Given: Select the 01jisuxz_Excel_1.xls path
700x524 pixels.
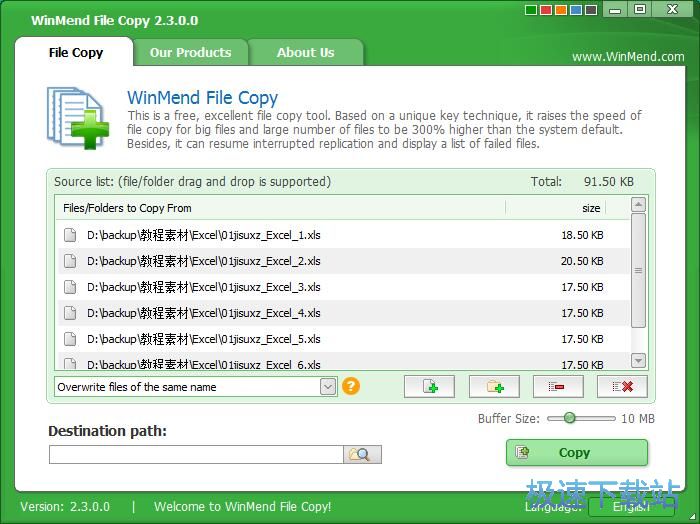Looking at the screenshot, I should click(204, 235).
